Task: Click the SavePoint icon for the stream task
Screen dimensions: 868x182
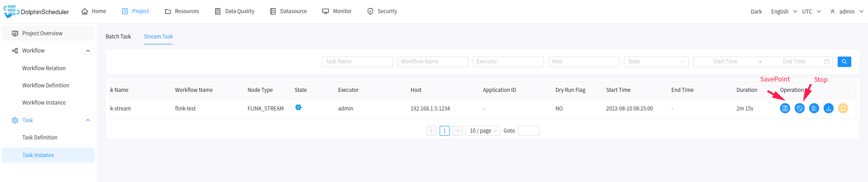Action: [785, 108]
